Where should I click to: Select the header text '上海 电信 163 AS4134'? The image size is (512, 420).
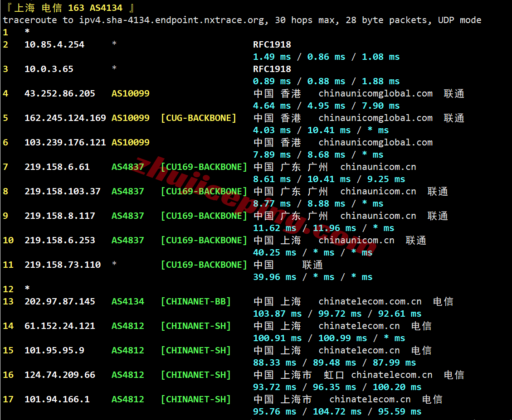coord(68,8)
